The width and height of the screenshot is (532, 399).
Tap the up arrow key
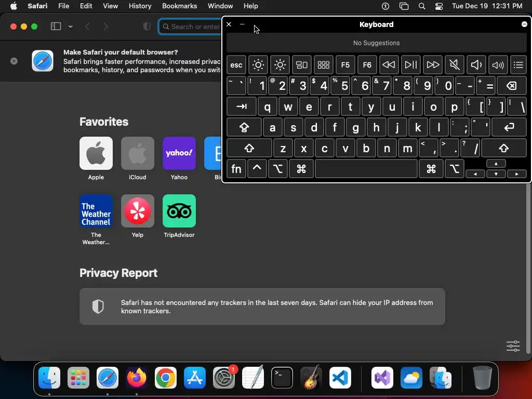coord(496,164)
